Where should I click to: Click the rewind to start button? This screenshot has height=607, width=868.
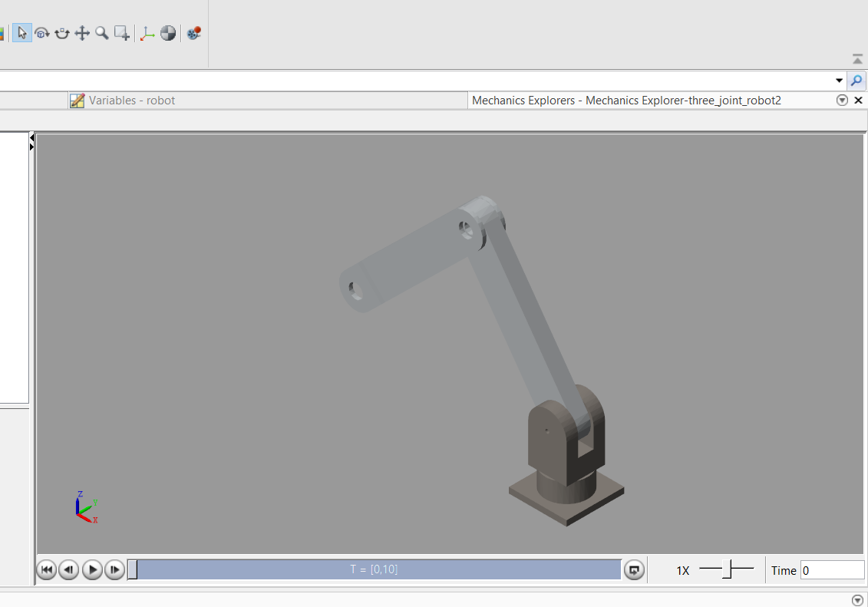(46, 569)
